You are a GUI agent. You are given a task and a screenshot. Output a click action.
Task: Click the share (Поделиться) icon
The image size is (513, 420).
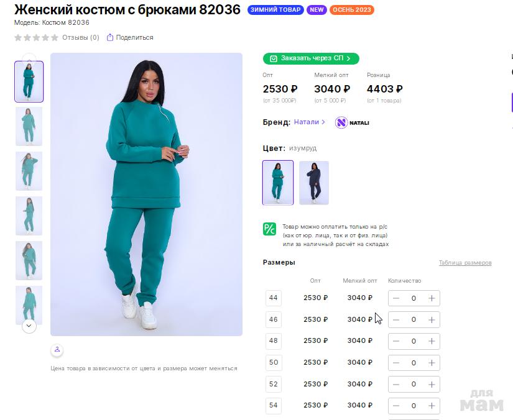[110, 37]
